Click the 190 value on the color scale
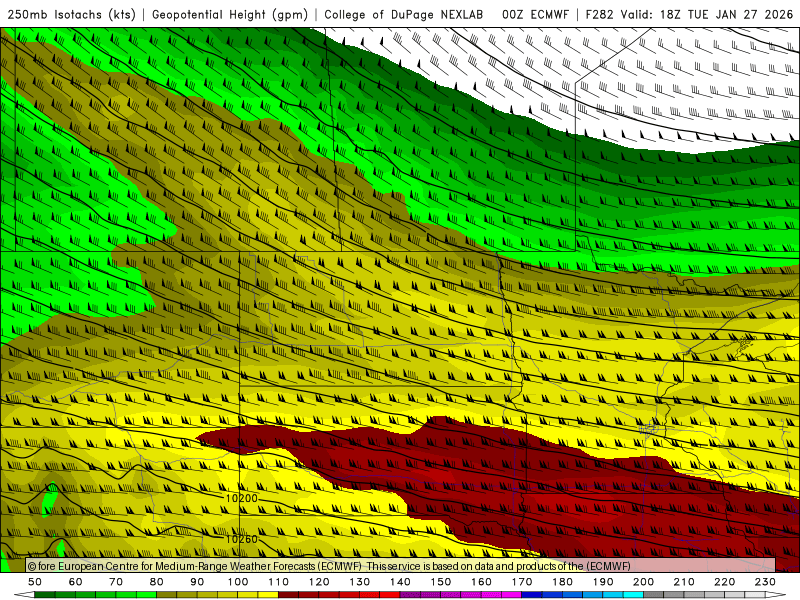The height and width of the screenshot is (600, 800). click(603, 582)
